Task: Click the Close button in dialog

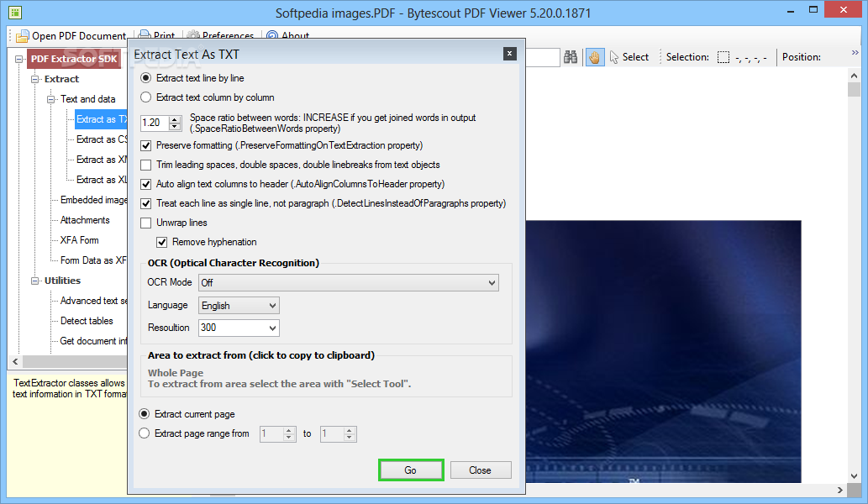Action: [x=481, y=470]
